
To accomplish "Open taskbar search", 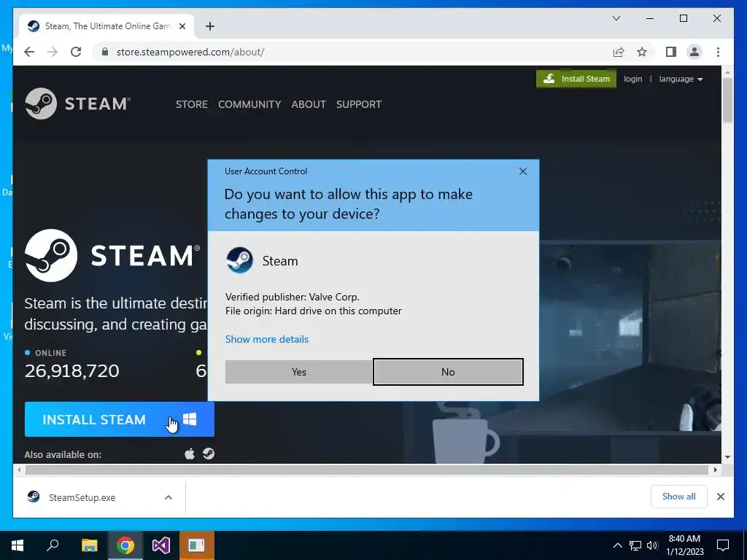I will (53, 545).
